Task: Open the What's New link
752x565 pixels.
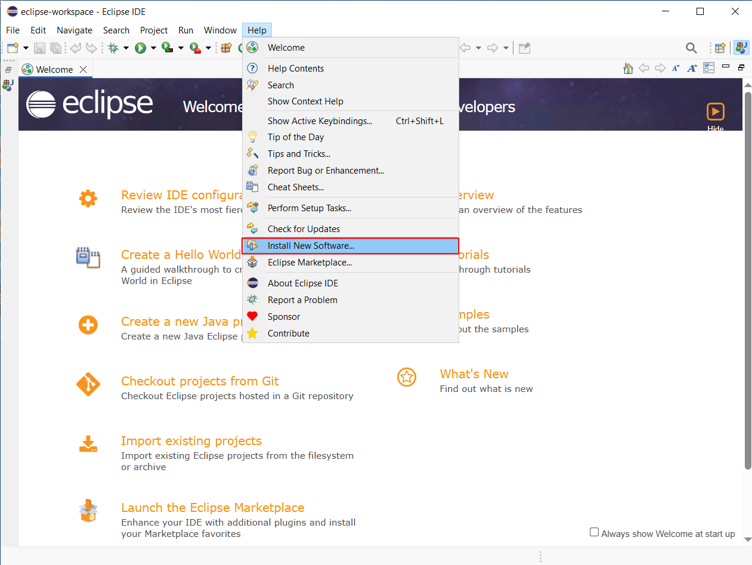Action: click(x=474, y=374)
